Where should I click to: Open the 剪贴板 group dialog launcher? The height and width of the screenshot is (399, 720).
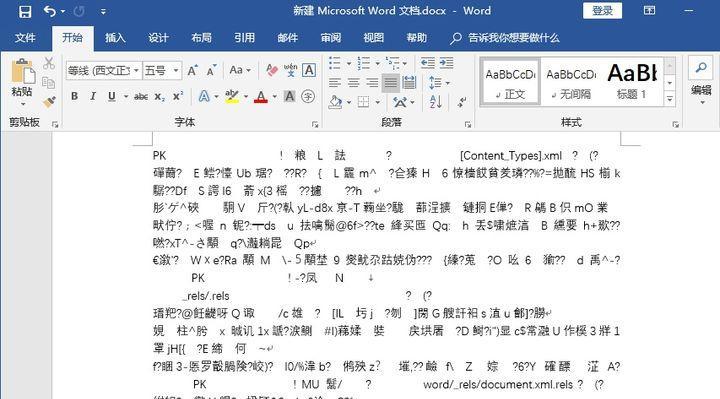[55, 124]
